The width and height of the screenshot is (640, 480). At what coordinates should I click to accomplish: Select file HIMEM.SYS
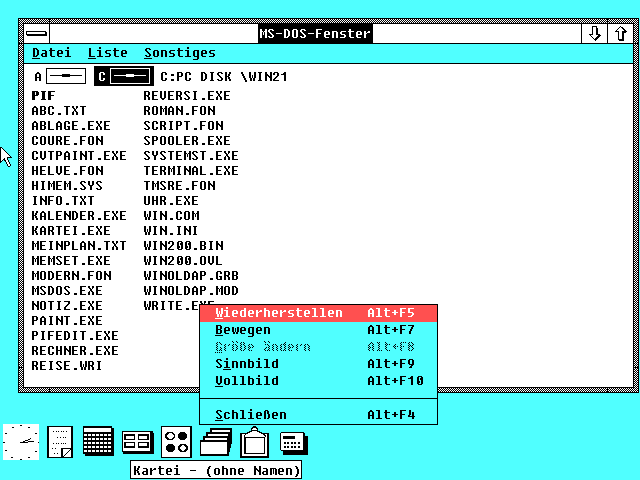67,186
